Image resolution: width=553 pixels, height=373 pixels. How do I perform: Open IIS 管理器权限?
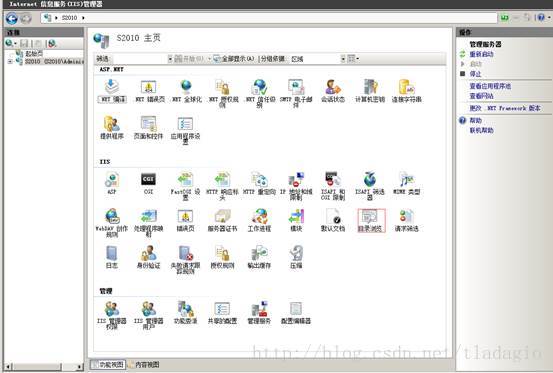tap(112, 315)
